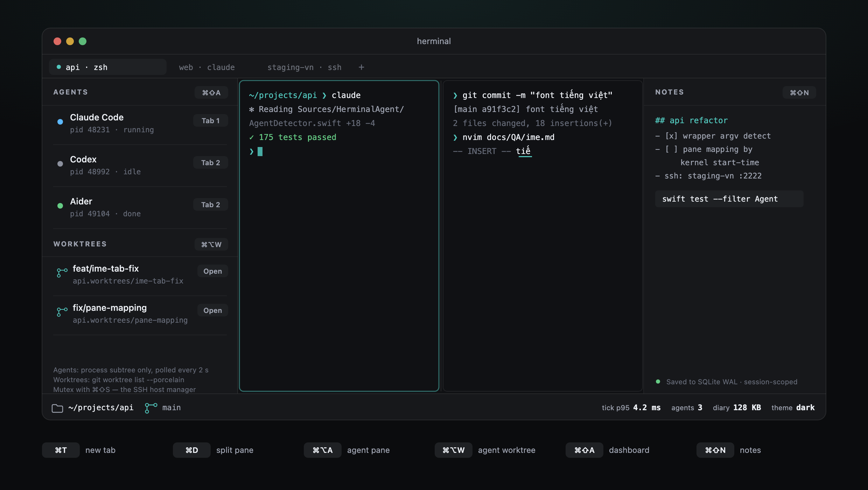Image resolution: width=868 pixels, height=490 pixels.
Task: Jump to Tab 2 for Aider
Action: pos(211,204)
